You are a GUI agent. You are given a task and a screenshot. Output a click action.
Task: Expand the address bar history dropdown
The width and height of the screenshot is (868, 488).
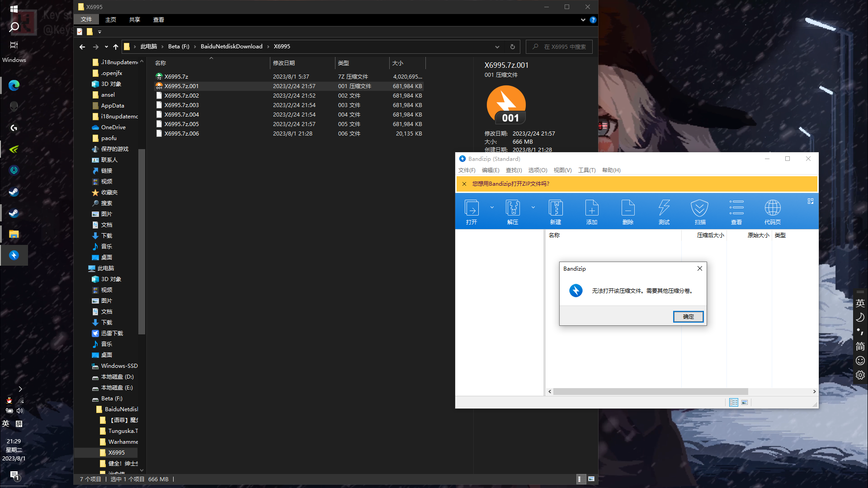497,47
